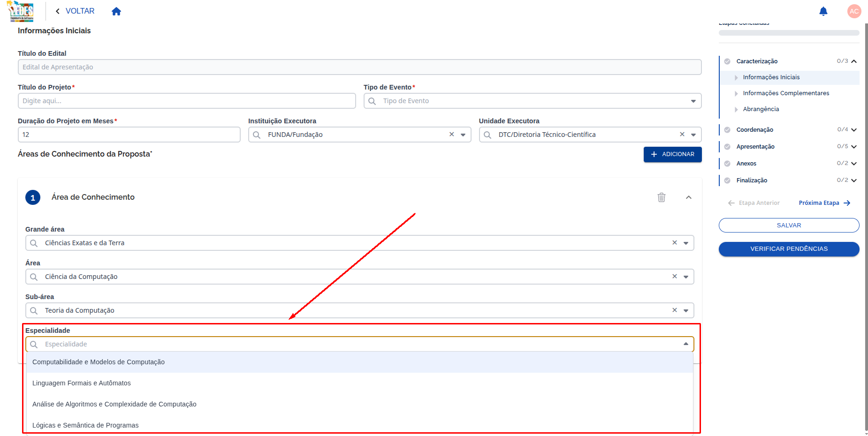Viewport: 868px width, 436px height.
Task: Open the notifications bell
Action: pyautogui.click(x=823, y=11)
